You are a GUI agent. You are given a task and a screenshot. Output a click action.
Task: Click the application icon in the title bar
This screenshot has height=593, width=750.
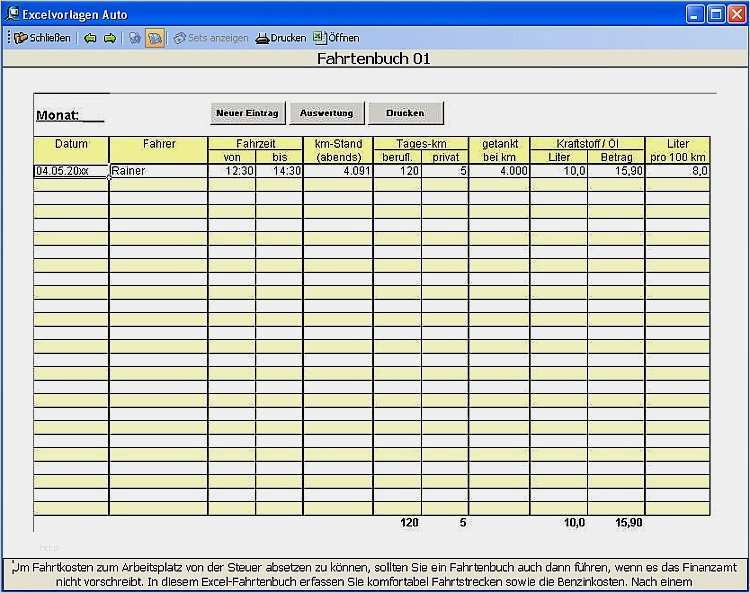point(13,14)
